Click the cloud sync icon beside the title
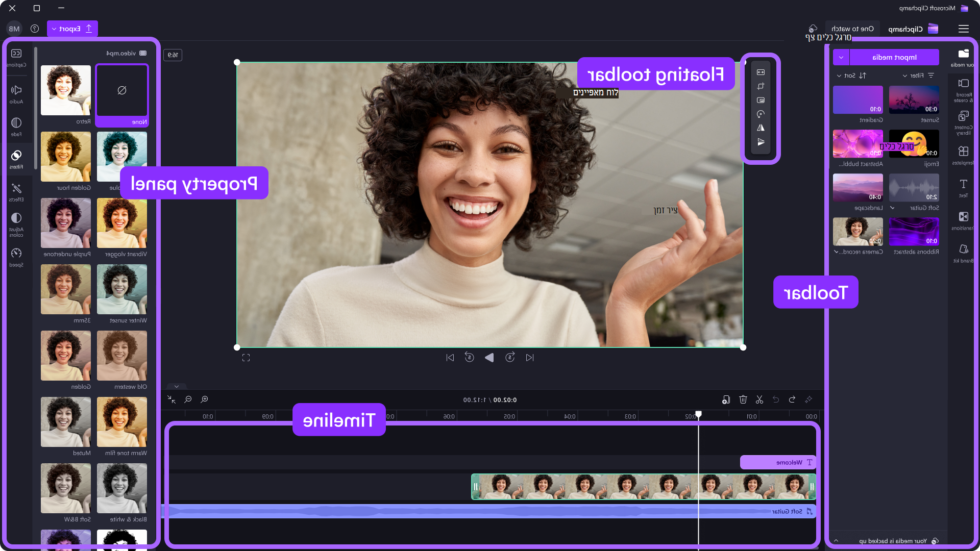980x551 pixels. click(813, 29)
